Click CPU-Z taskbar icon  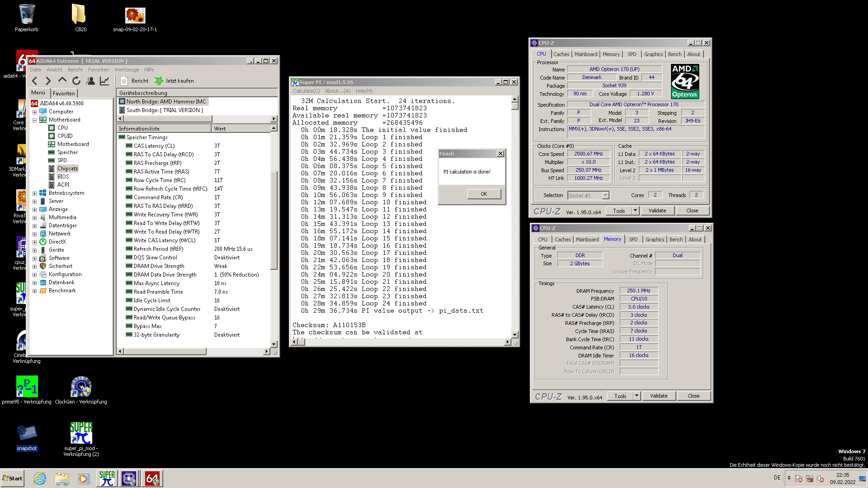129,479
